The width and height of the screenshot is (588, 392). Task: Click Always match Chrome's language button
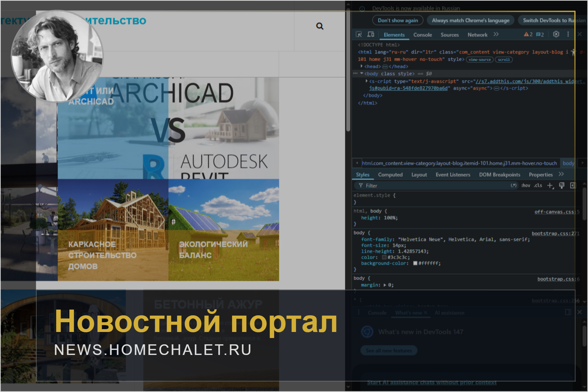(x=471, y=20)
